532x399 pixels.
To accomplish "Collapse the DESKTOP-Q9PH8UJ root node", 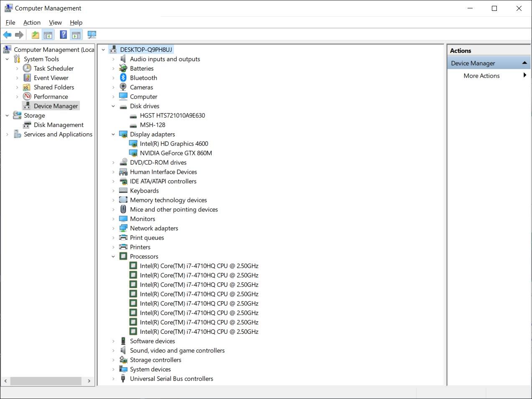I will pyautogui.click(x=103, y=50).
